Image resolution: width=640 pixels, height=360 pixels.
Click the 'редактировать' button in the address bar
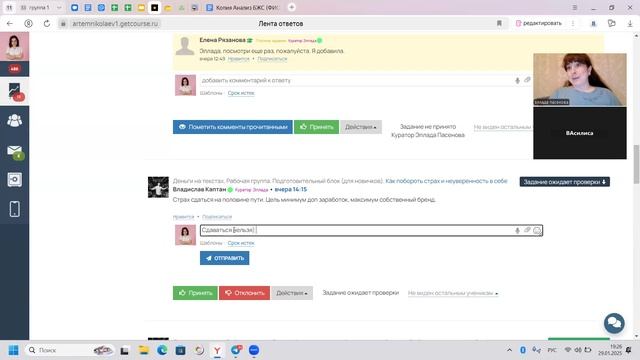539,23
